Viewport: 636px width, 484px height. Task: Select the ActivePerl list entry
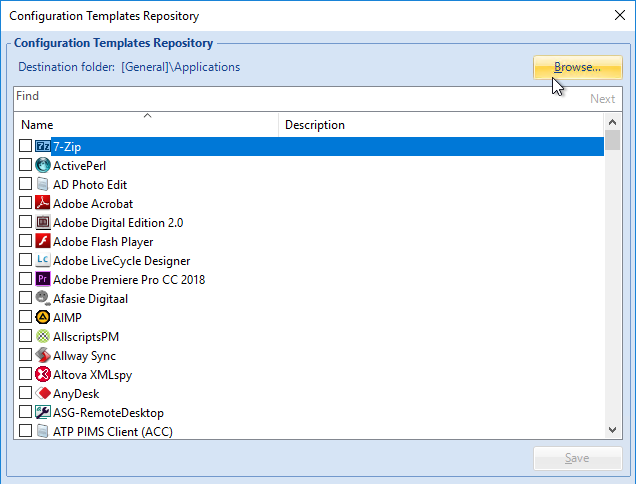(80, 166)
